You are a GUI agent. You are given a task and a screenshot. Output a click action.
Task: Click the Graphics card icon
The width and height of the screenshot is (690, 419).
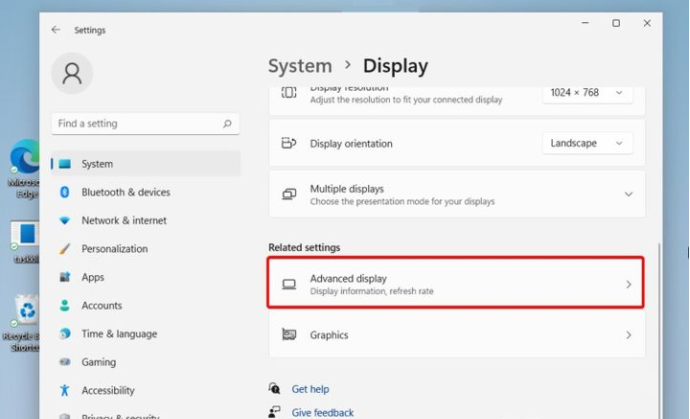tap(289, 335)
